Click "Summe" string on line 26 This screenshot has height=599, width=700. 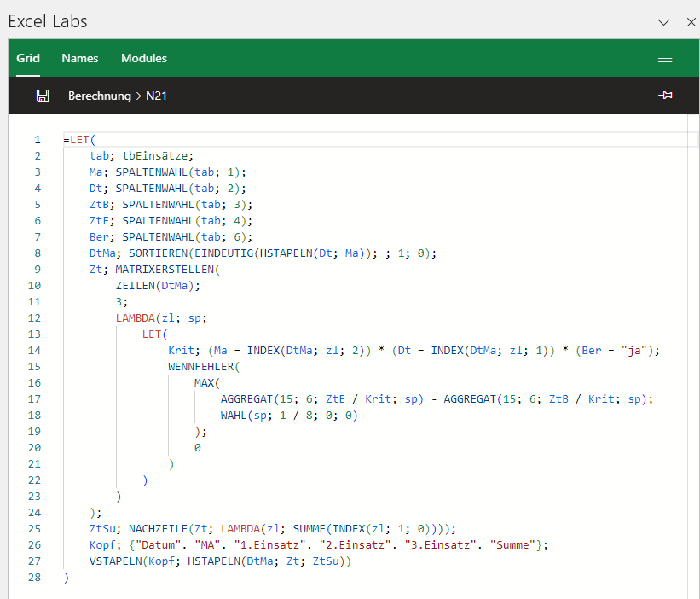(x=512, y=545)
